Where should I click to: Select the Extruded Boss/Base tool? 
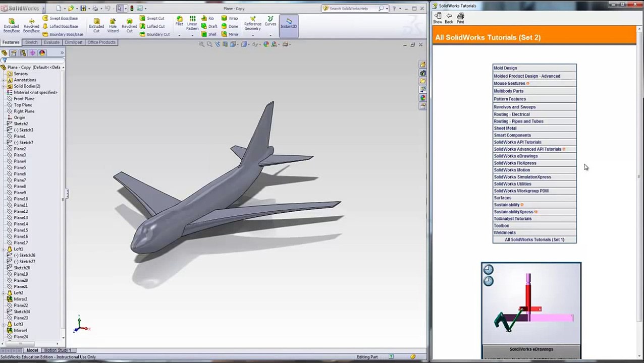[11, 25]
